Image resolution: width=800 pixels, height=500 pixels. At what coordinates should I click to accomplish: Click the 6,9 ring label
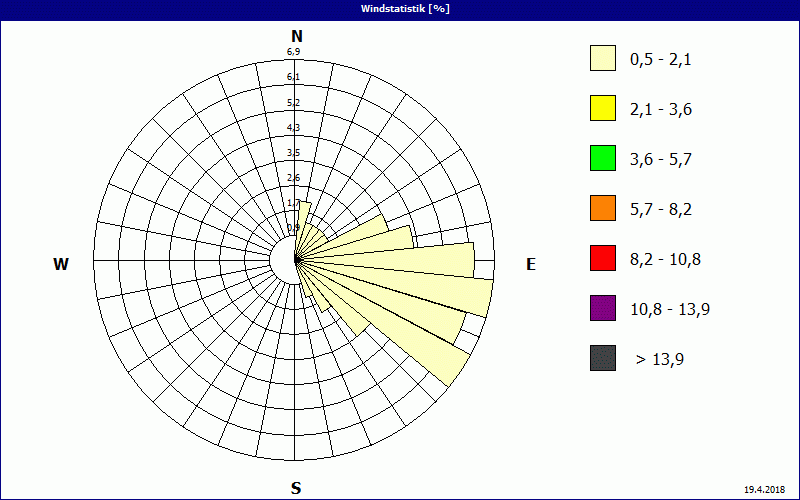click(293, 52)
